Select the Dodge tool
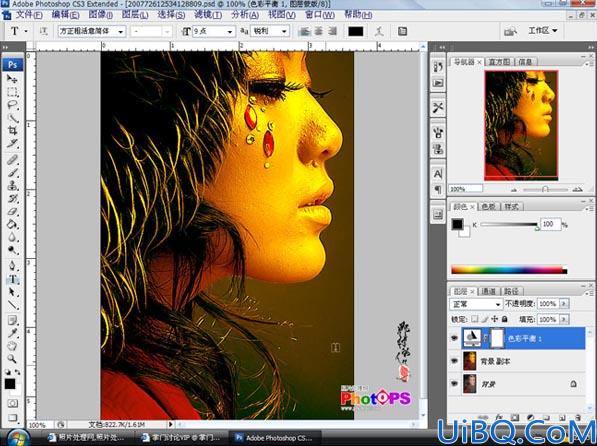 (x=13, y=250)
